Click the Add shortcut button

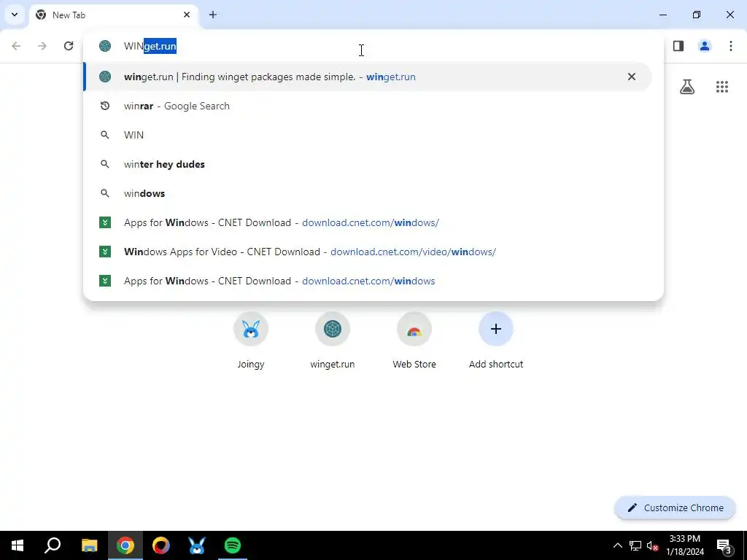click(x=496, y=341)
